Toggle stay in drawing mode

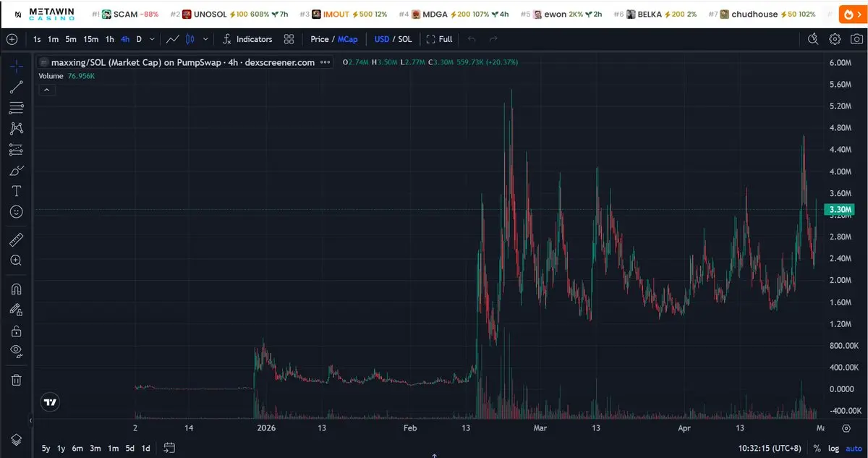coord(17,310)
